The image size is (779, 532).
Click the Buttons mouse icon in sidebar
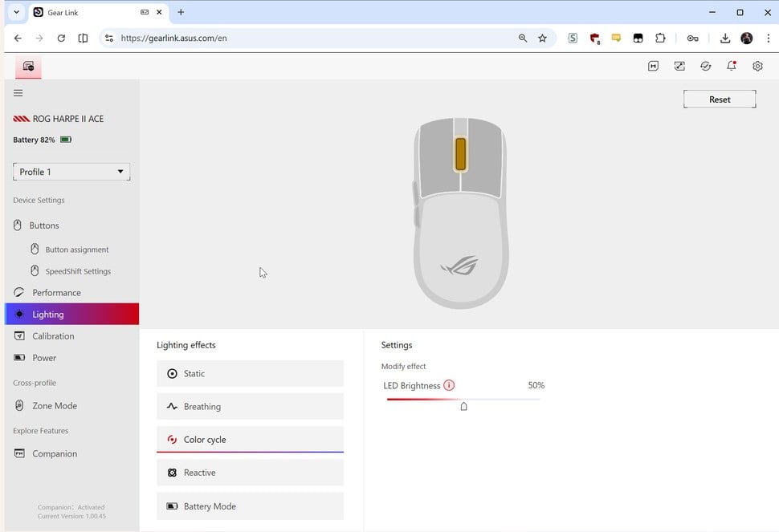pyautogui.click(x=18, y=225)
